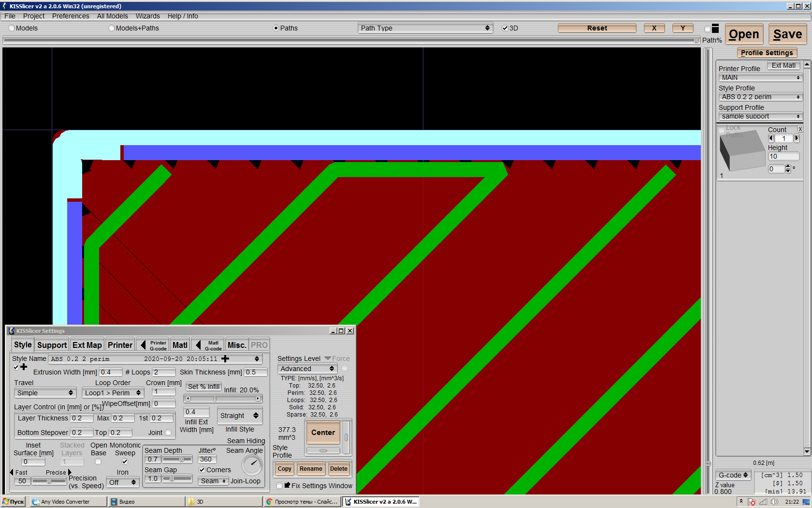Click the volume icon in system tray

coord(774,502)
